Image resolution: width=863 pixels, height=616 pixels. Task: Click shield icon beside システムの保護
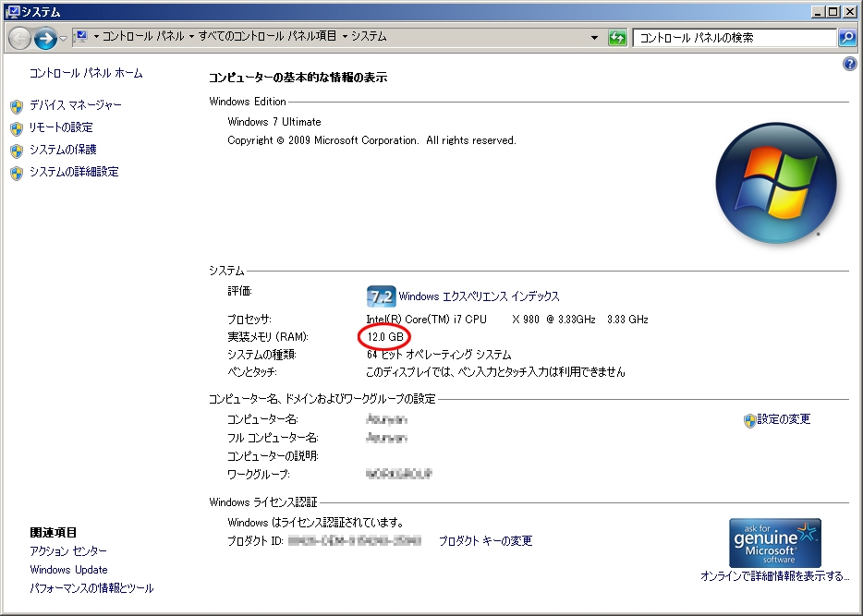(17, 151)
